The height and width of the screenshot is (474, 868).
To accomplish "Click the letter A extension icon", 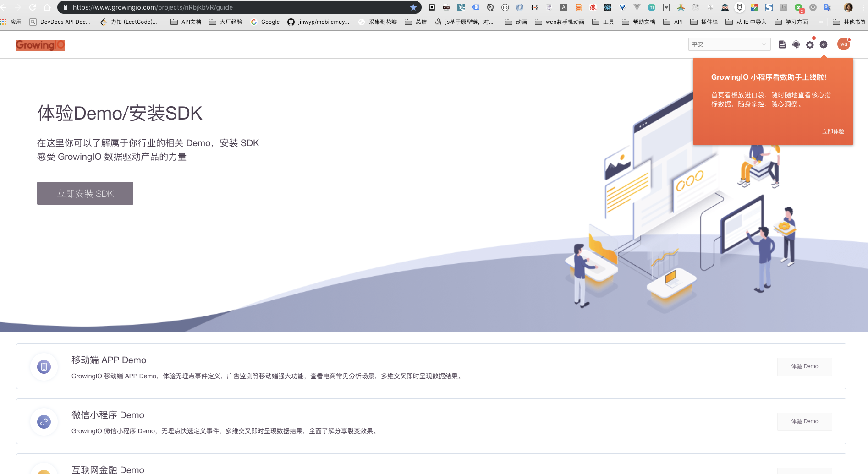I will click(x=564, y=7).
